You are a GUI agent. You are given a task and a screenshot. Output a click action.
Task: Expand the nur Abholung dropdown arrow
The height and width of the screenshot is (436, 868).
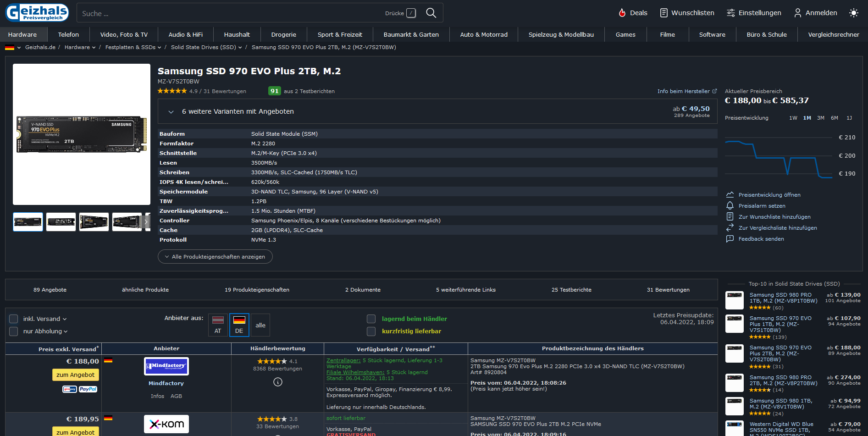[x=66, y=331]
